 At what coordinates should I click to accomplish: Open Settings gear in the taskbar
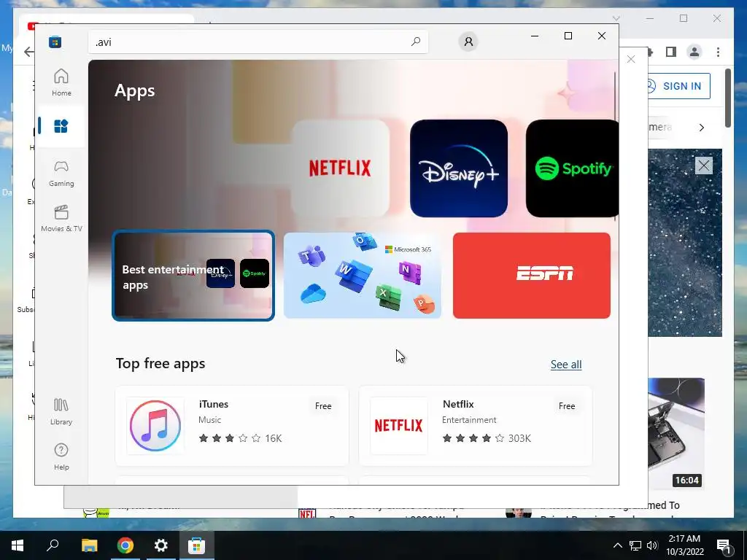click(161, 545)
